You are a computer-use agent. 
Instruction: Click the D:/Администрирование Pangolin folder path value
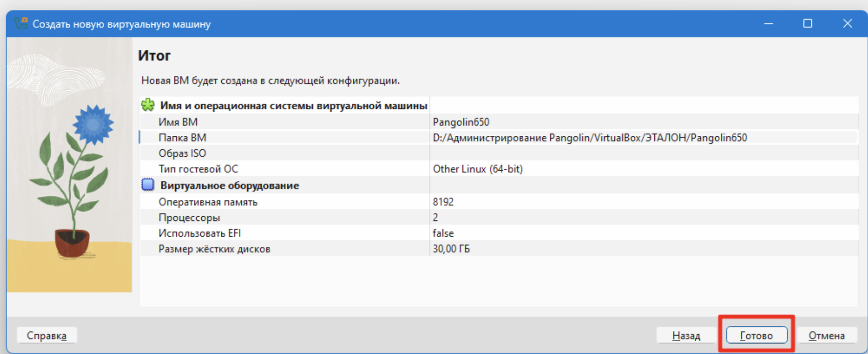click(590, 138)
